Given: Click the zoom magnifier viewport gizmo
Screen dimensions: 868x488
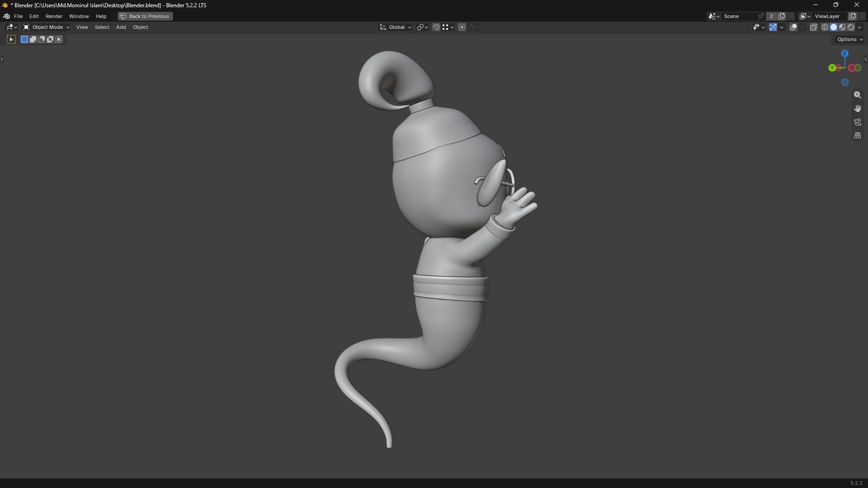Looking at the screenshot, I should pyautogui.click(x=857, y=95).
